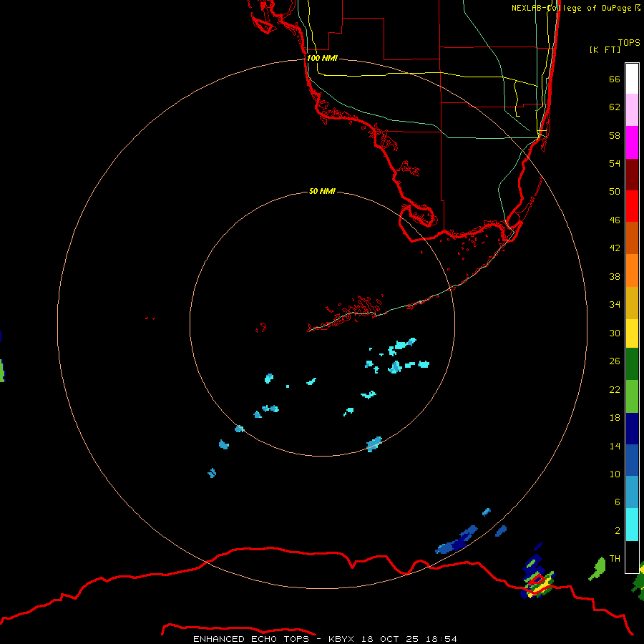Click the multicolored storm cell over Cuba coast
644x644 pixels.
(537, 577)
